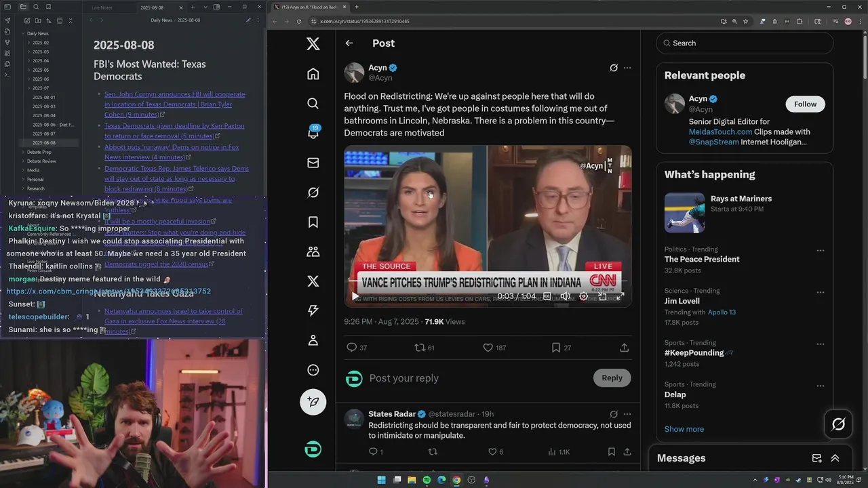Toggle video mute speaker icon
Screen dimensions: 868x488
(566, 296)
